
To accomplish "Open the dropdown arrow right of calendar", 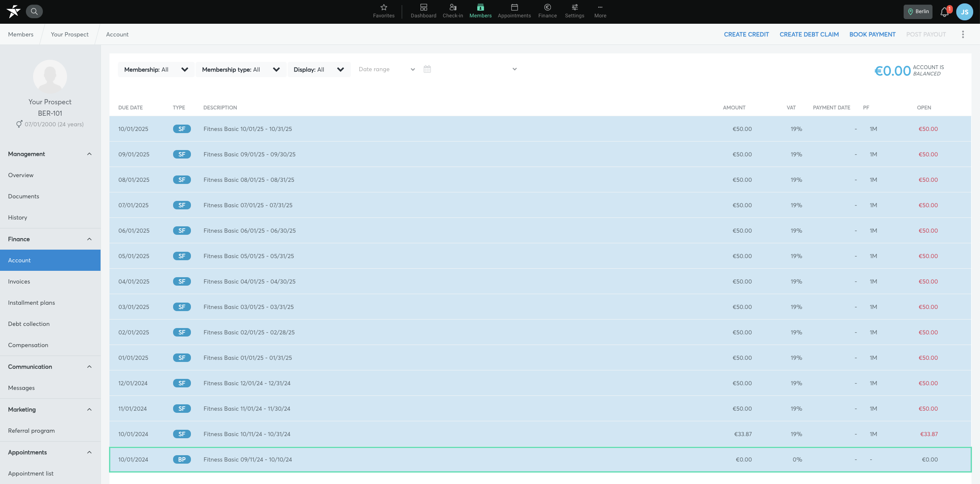I will (x=514, y=69).
